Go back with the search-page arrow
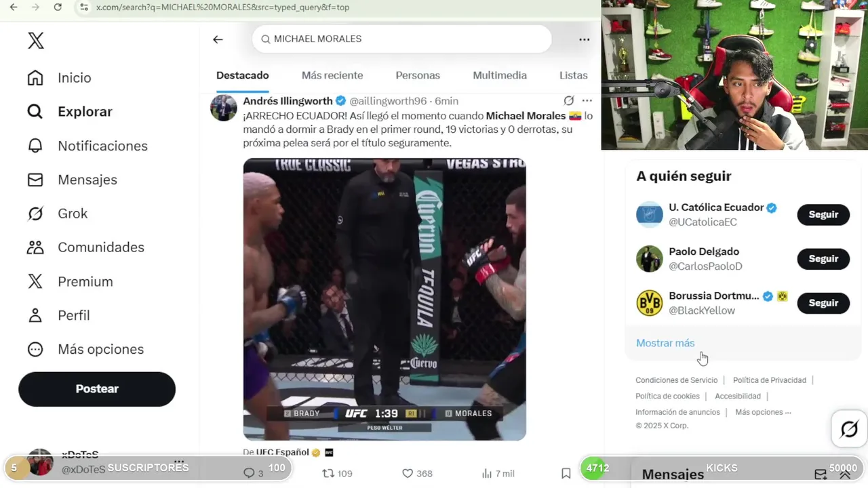 218,39
